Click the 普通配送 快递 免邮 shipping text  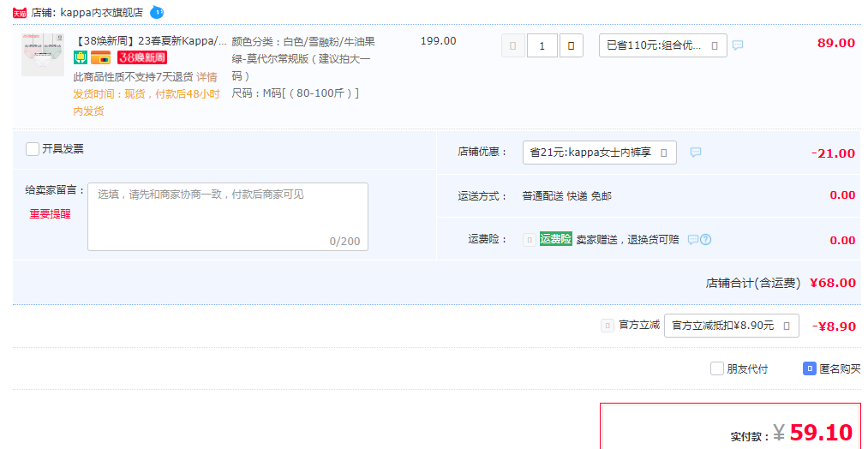click(x=567, y=196)
